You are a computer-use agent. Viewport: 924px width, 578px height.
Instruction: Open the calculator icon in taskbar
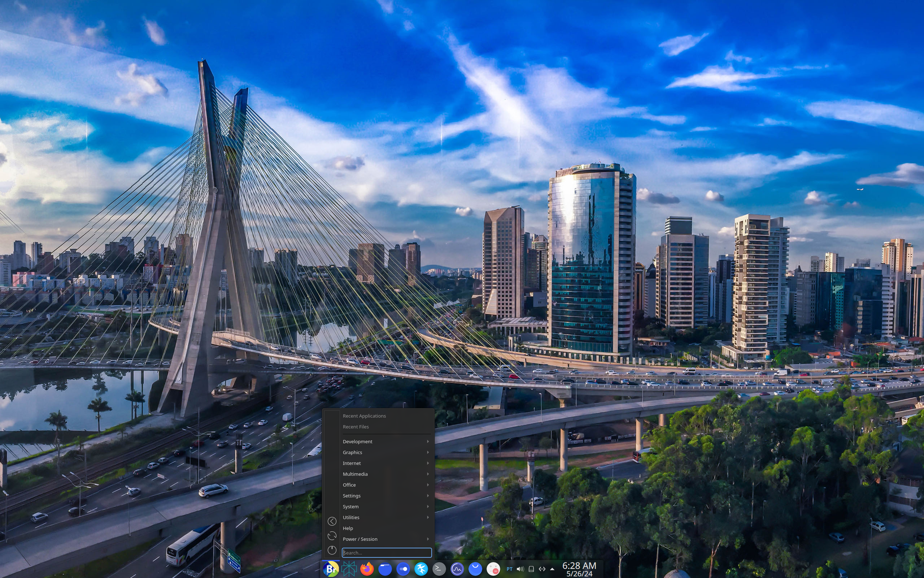pos(493,569)
